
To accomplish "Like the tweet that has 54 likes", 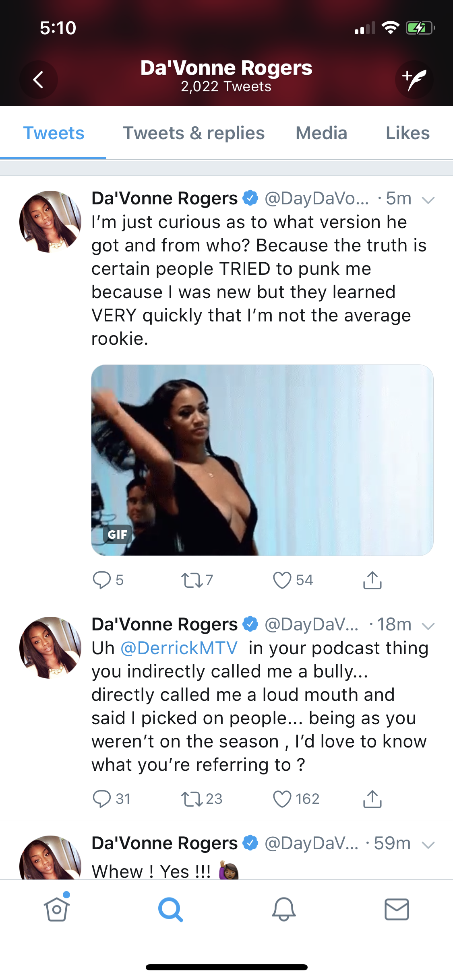I will tap(293, 580).
